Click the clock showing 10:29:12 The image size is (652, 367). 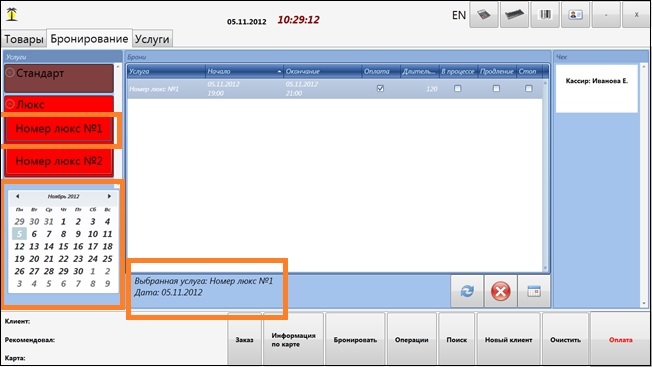[299, 20]
